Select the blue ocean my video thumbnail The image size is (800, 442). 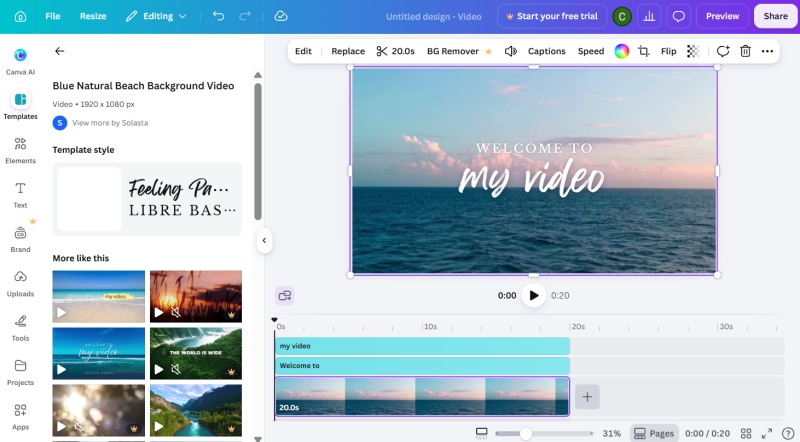tap(98, 354)
